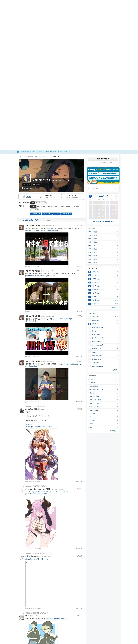Filter tweets to RTのみ

[x=62, y=207]
